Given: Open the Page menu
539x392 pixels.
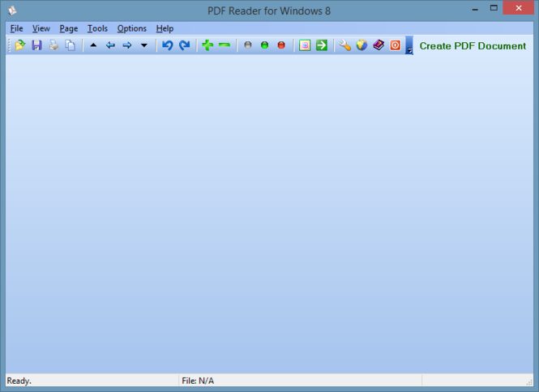Looking at the screenshot, I should (69, 28).
